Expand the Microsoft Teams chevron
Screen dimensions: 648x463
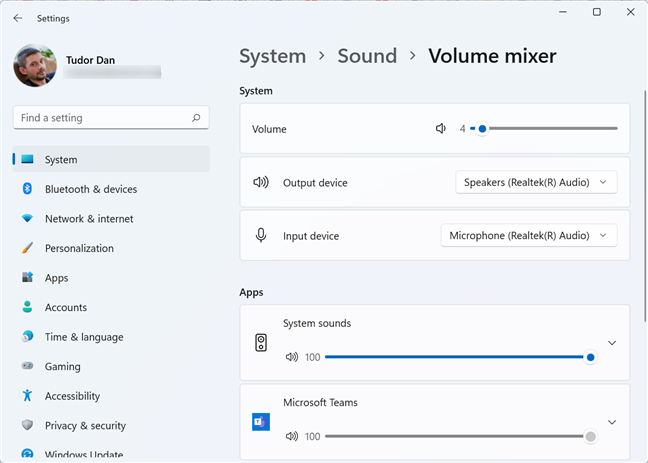[x=612, y=422]
